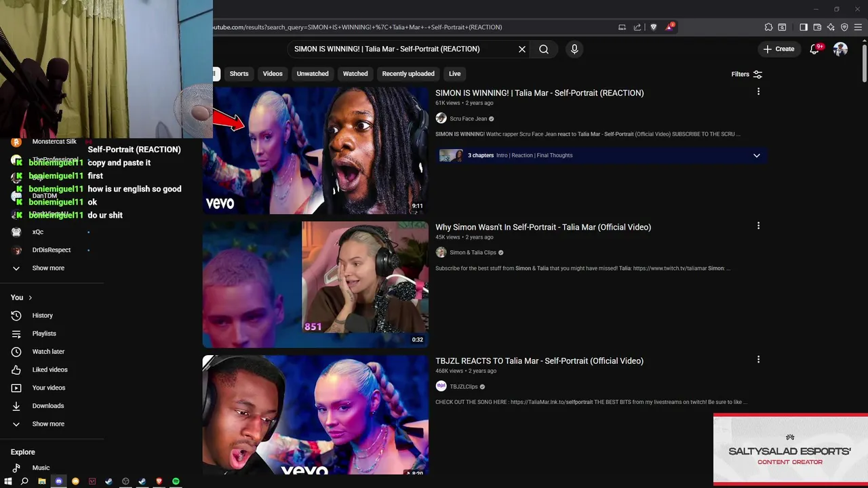Image resolution: width=868 pixels, height=488 pixels.
Task: Clear the search query with X
Action: (x=522, y=49)
